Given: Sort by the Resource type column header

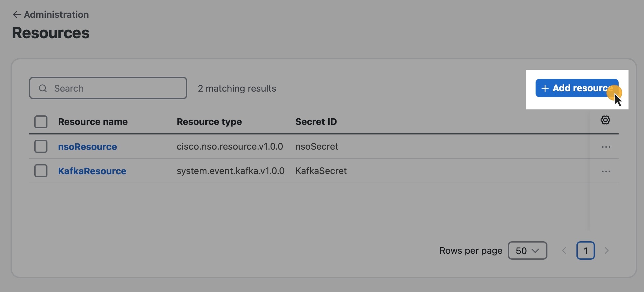Looking at the screenshot, I should 209,122.
